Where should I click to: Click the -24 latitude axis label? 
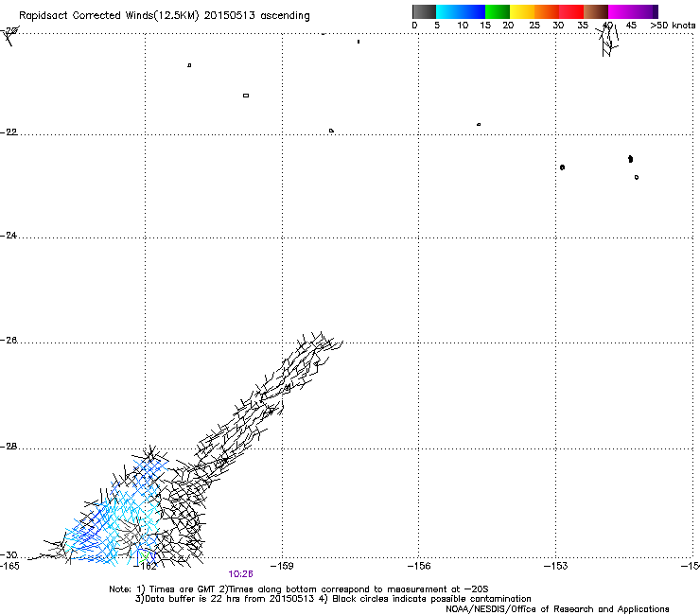9,236
